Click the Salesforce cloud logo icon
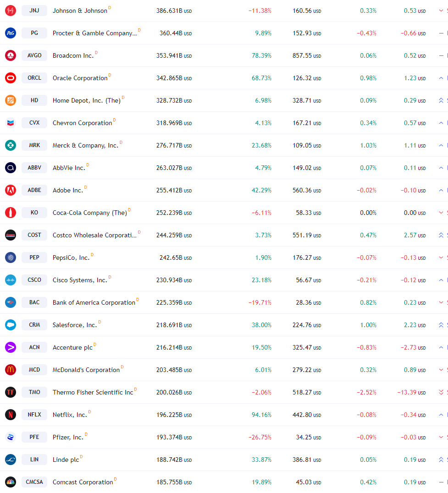 (x=11, y=325)
